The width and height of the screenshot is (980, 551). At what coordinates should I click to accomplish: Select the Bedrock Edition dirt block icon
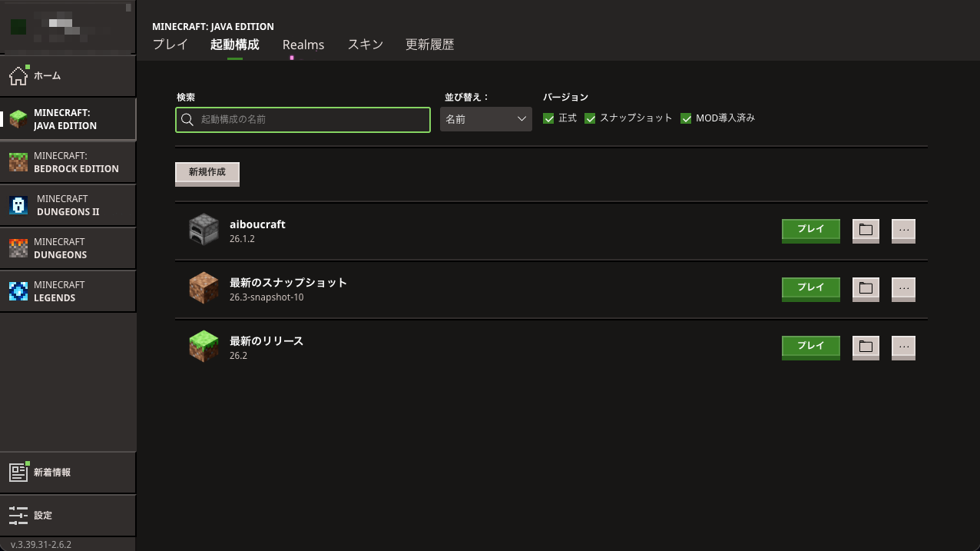pos(18,162)
